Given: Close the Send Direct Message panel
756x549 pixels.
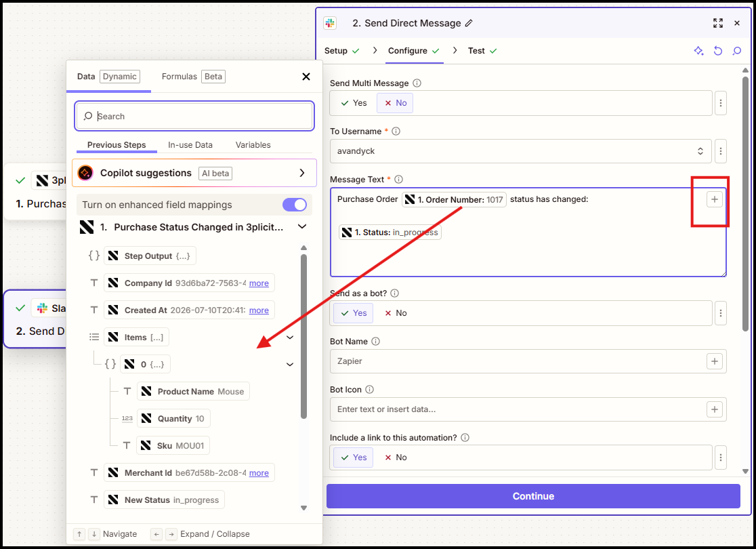Looking at the screenshot, I should pos(737,23).
